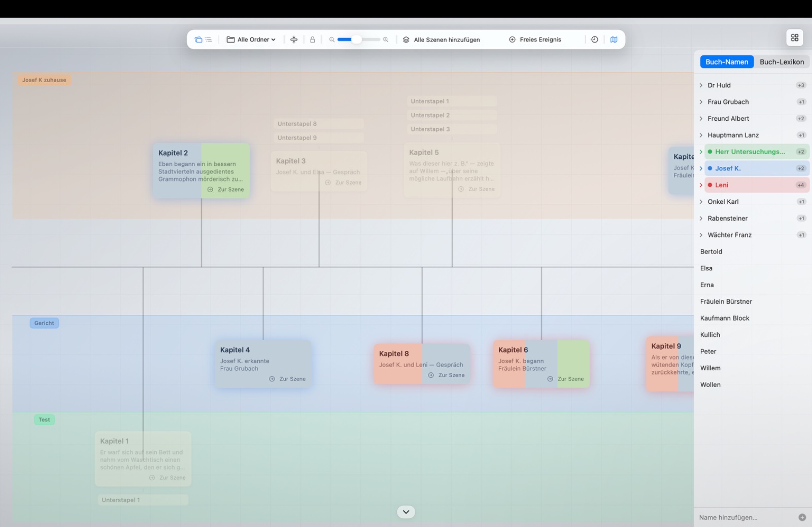Select Erna in the name list
812x527 pixels.
(x=707, y=285)
